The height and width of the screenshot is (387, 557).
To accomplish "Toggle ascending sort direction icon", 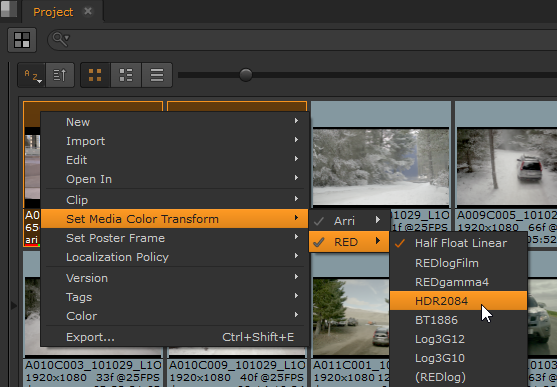I will 60,75.
